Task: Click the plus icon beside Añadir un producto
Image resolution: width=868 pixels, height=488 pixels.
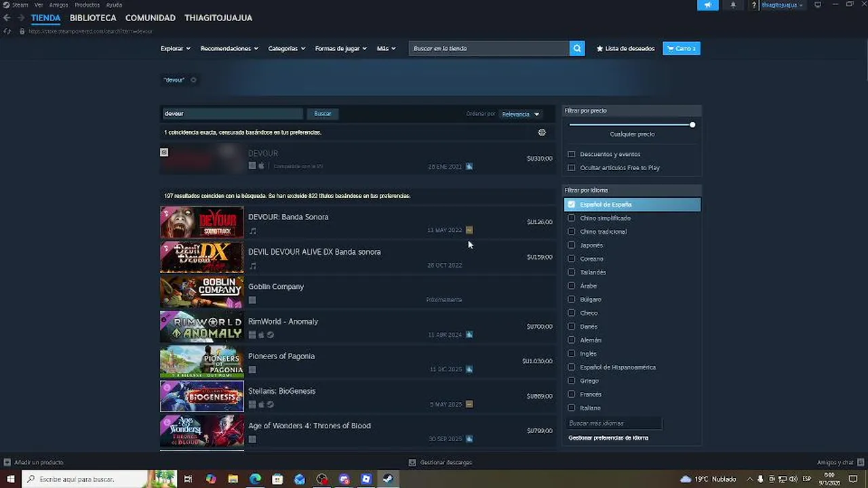Action: (7, 462)
